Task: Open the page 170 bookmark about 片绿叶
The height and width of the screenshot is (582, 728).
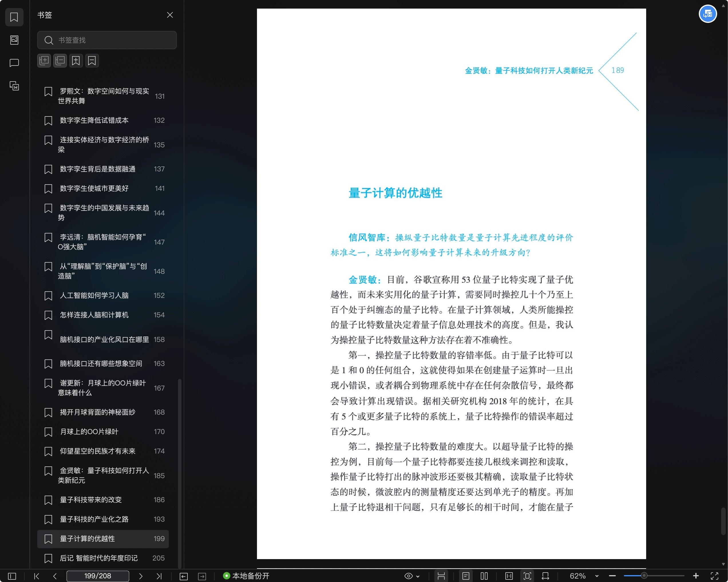Action: coord(103,432)
